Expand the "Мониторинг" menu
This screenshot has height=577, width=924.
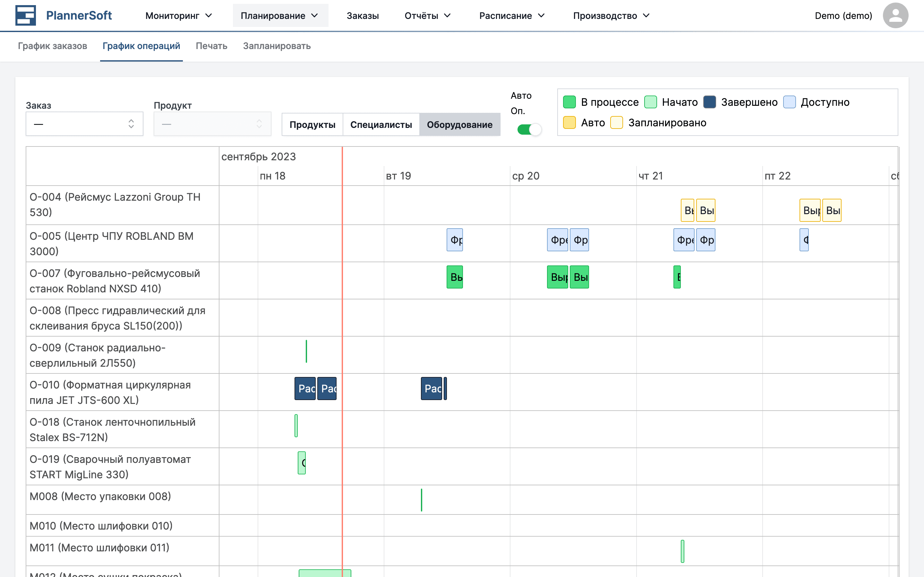click(x=179, y=15)
